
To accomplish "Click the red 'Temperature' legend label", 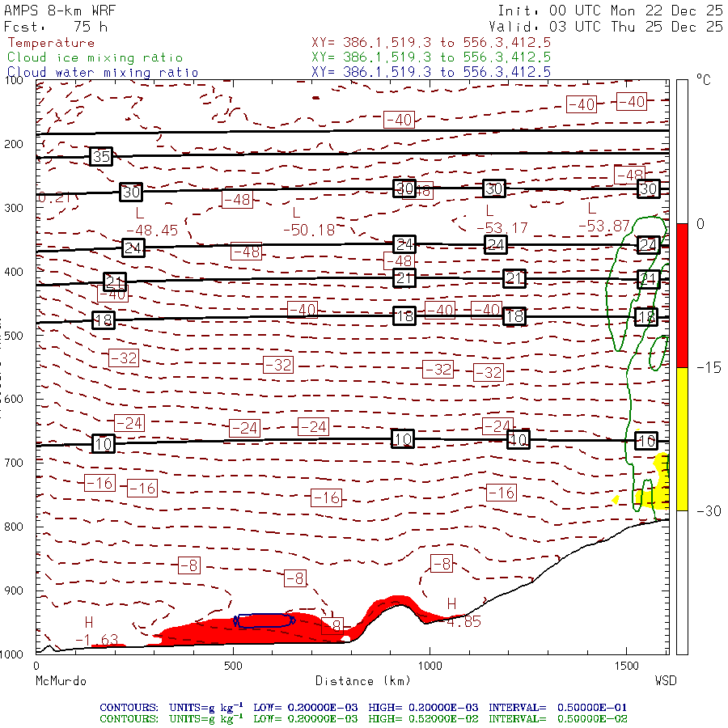I will pos(51,43).
